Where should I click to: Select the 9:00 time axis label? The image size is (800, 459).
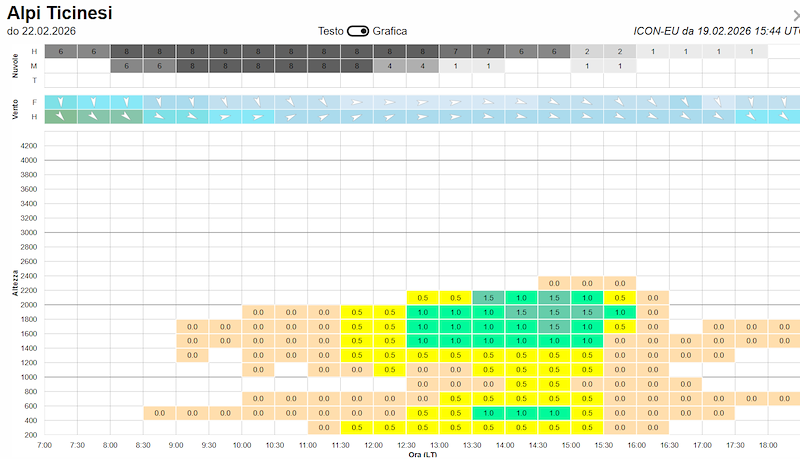176,444
